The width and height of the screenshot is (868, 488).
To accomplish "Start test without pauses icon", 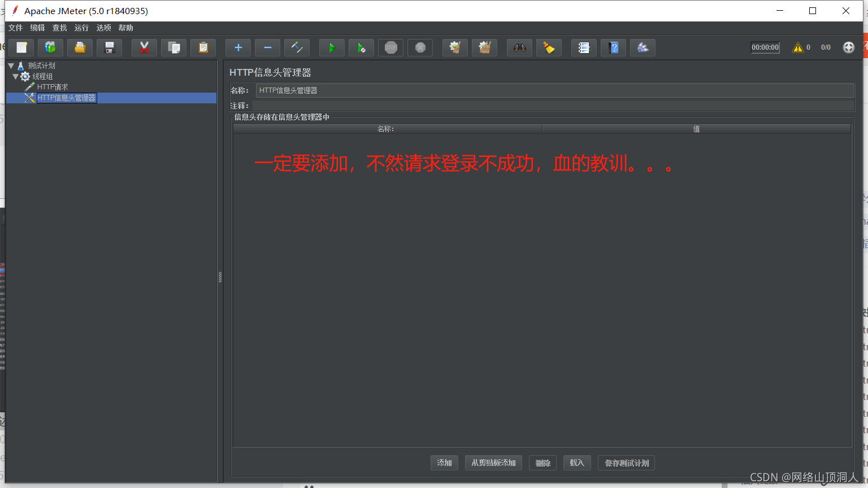I will click(362, 47).
